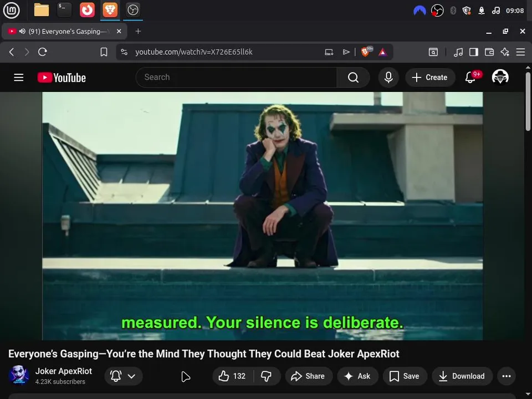This screenshot has height=399, width=532.
Task: Open the Joker ApexRiot channel name
Action: [x=63, y=371]
